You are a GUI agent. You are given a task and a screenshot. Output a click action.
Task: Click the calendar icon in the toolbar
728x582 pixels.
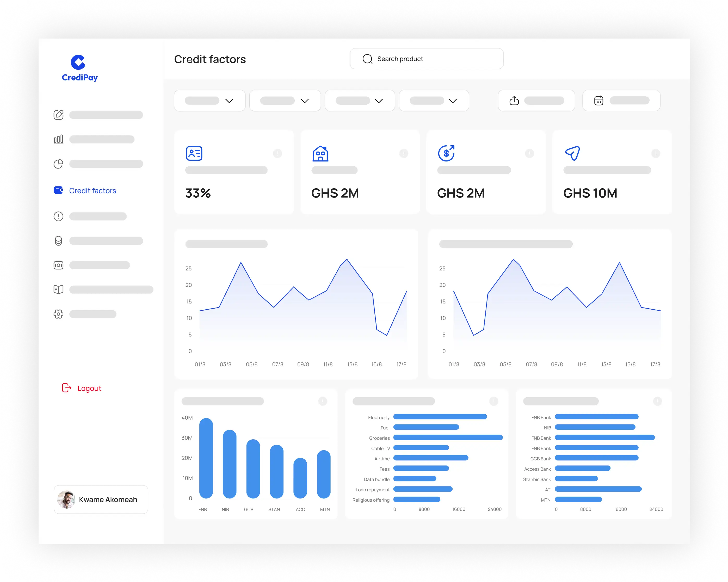[x=598, y=100]
